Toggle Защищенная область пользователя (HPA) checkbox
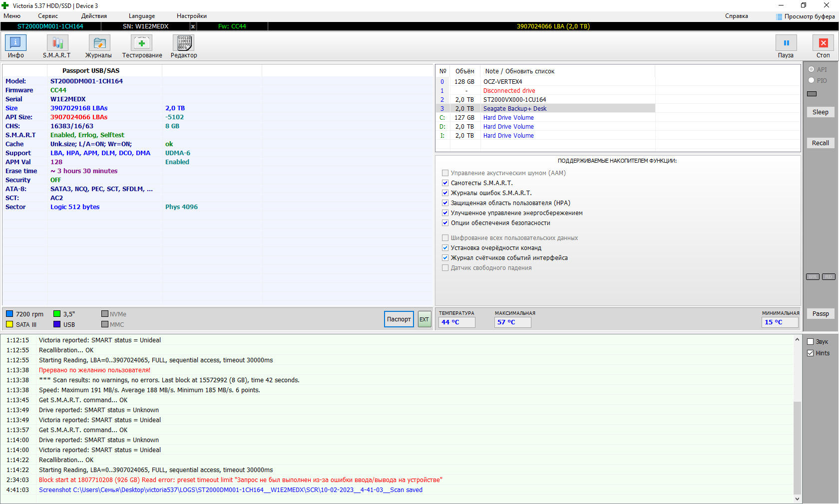Image resolution: width=839 pixels, height=504 pixels. (x=445, y=203)
